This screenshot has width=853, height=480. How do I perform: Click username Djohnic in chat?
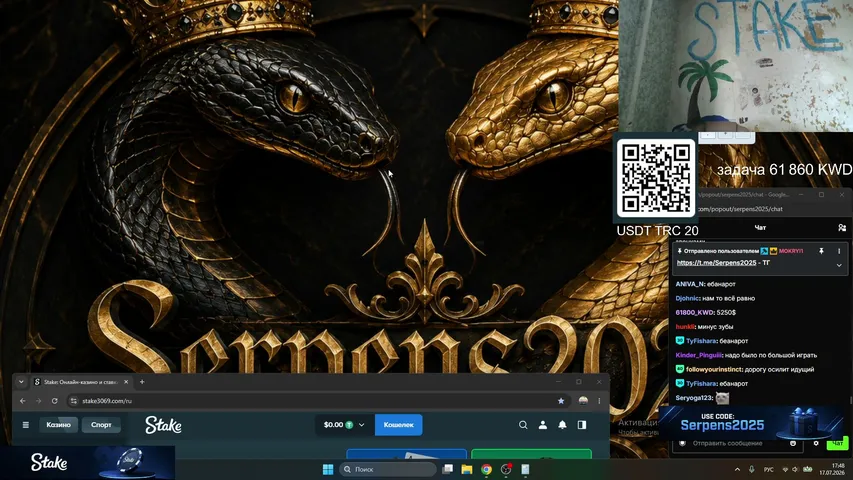coord(687,298)
